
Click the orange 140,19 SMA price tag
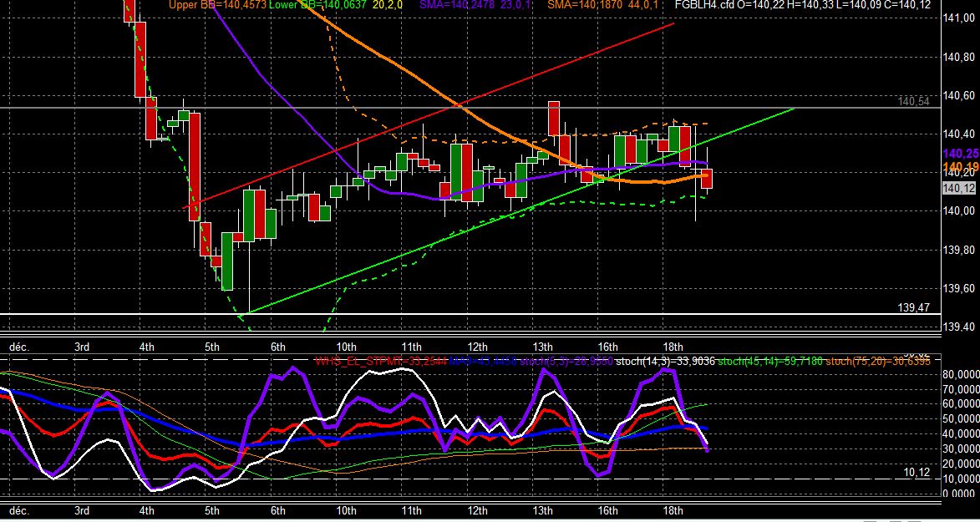pyautogui.click(x=961, y=166)
